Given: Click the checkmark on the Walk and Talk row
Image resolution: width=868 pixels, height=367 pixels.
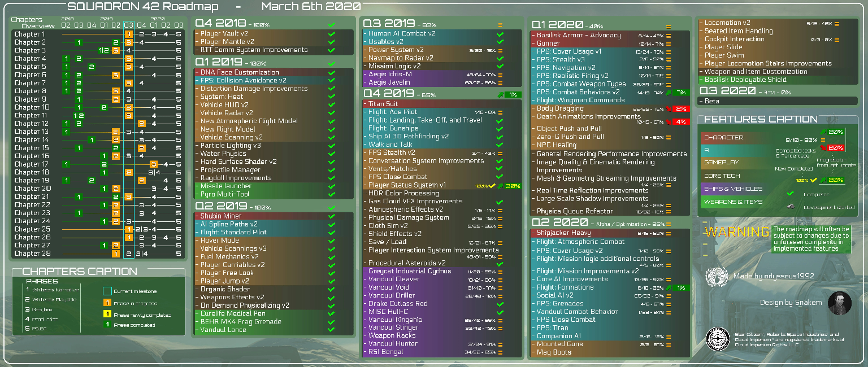Looking at the screenshot, I should [x=500, y=145].
